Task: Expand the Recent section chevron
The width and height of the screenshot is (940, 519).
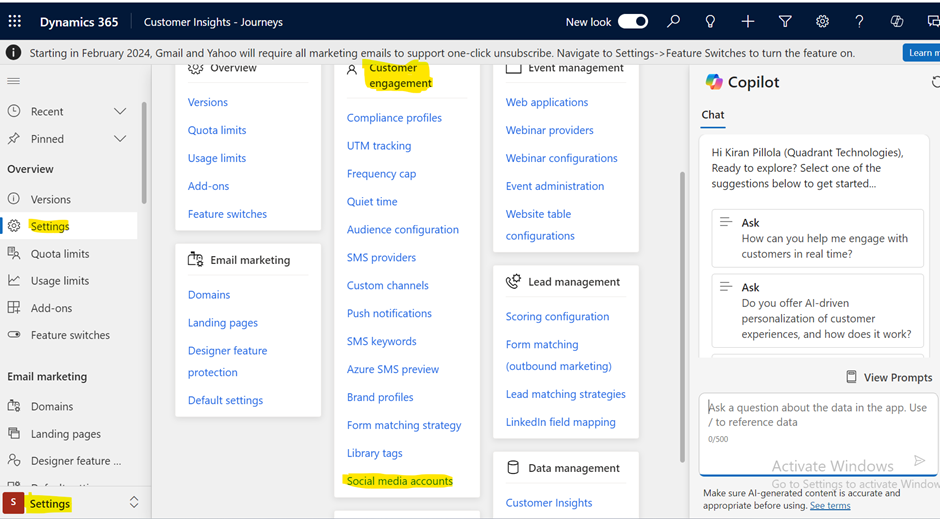Action: click(x=120, y=111)
